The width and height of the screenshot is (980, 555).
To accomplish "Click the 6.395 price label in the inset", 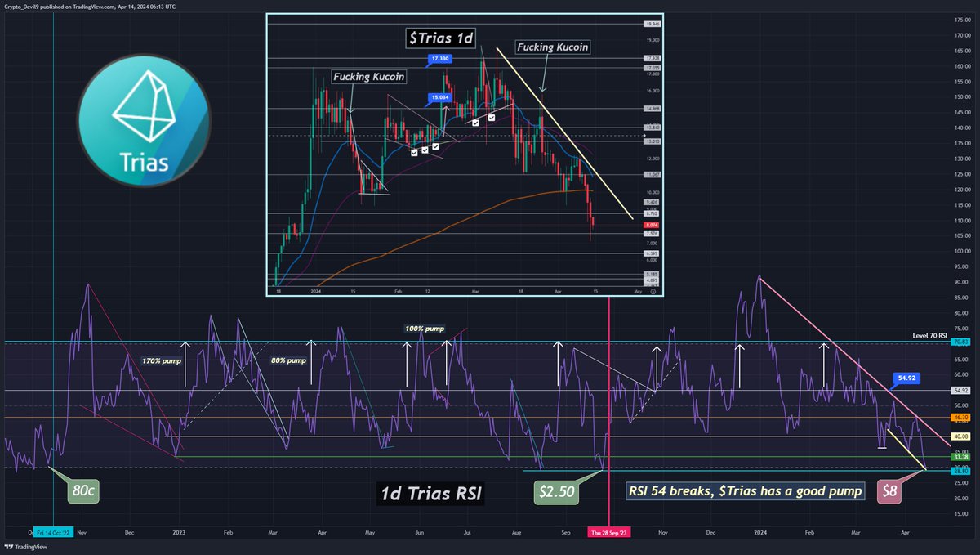I will point(652,253).
